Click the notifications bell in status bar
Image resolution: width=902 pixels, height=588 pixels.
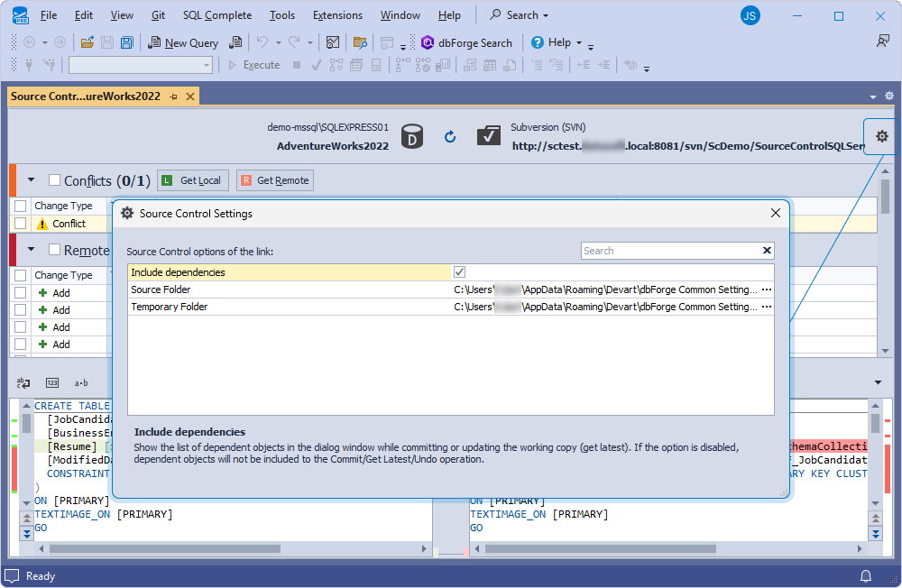tap(866, 576)
